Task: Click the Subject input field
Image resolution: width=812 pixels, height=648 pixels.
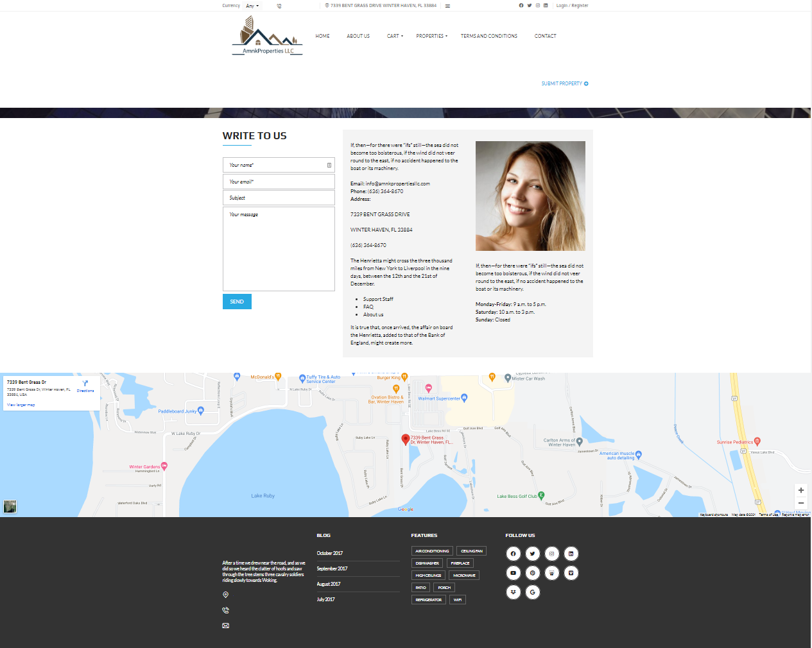Action: (x=279, y=198)
